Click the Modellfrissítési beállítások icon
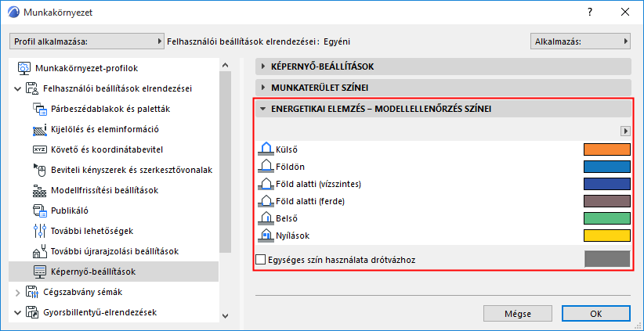Screen dimensions: 644x331 (40, 190)
